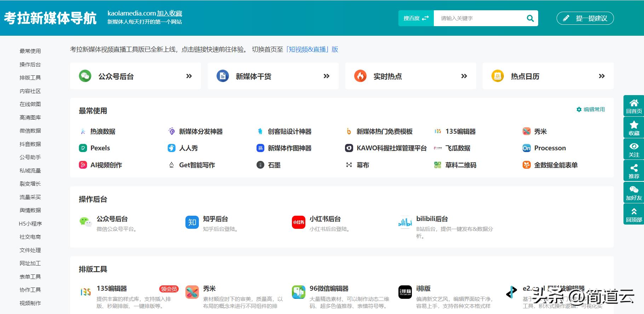Click the 石墨 dark round icon
644x314 pixels.
pos(260,165)
